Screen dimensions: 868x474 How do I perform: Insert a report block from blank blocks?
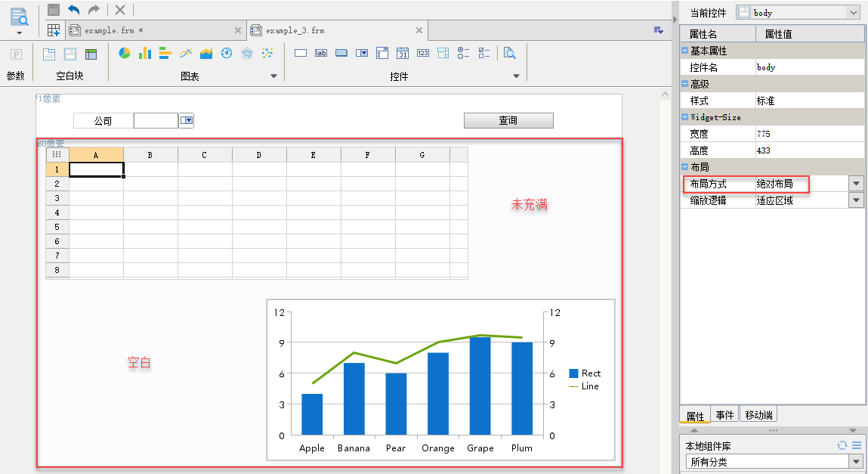click(x=48, y=54)
